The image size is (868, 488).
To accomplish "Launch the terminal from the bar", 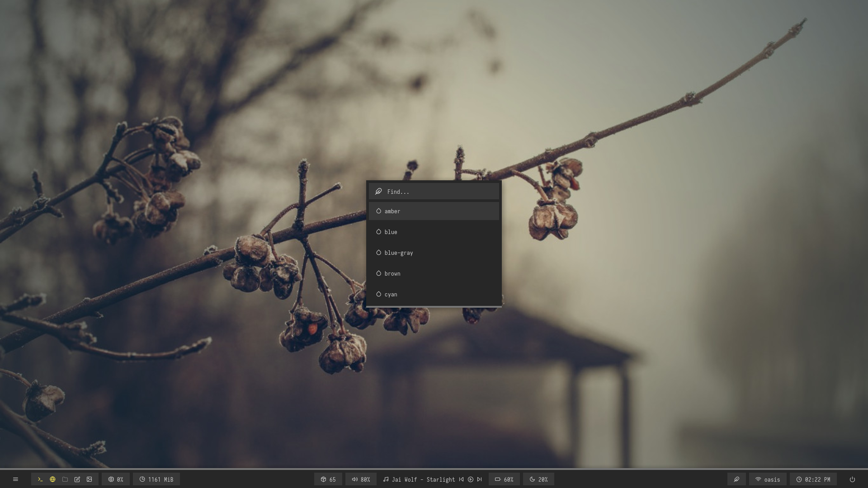I will [x=40, y=479].
